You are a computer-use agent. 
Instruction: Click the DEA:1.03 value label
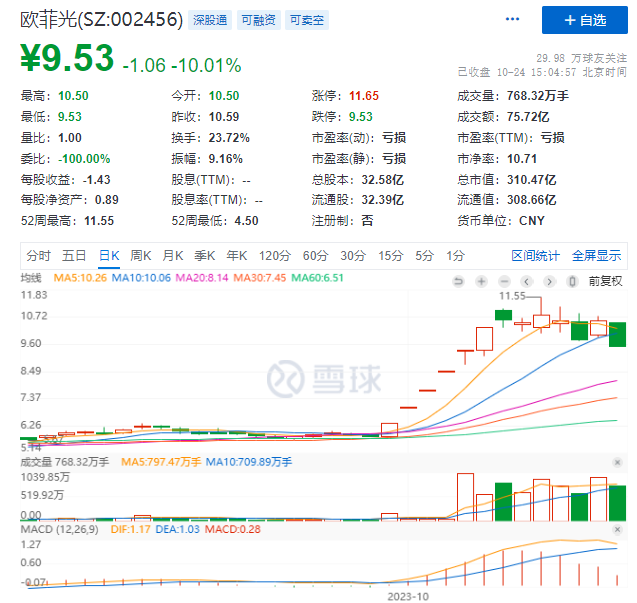click(x=178, y=529)
